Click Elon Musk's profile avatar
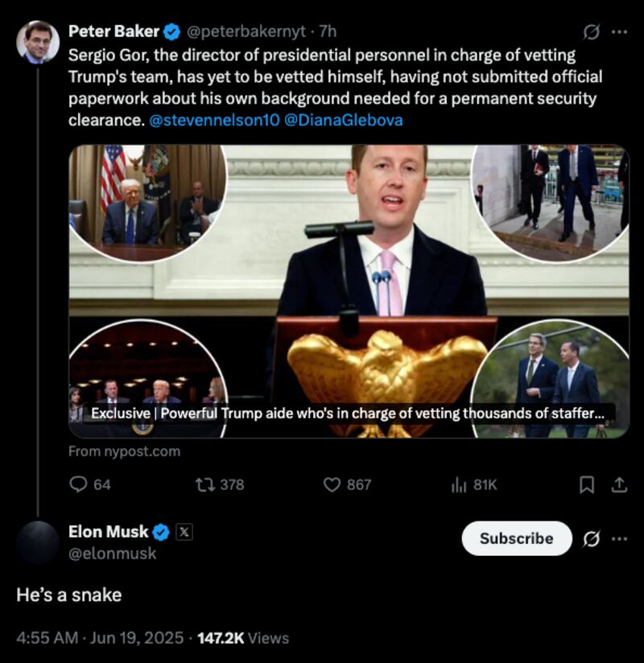 (38, 542)
